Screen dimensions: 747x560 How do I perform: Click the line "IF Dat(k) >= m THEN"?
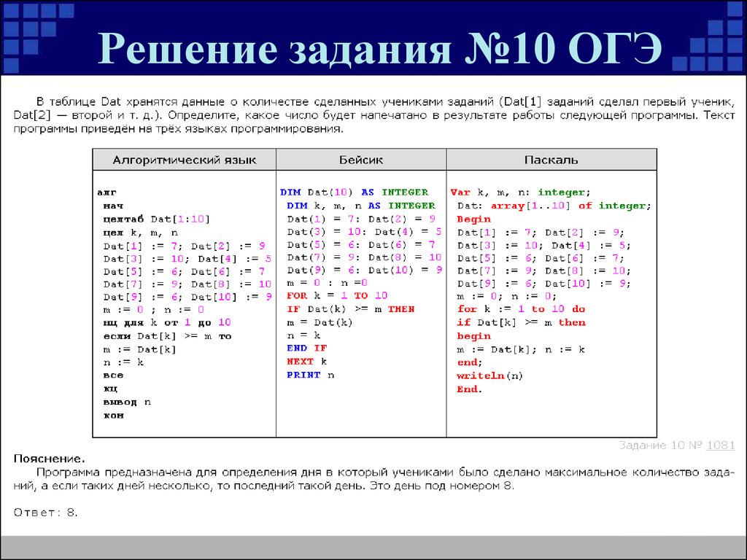point(351,309)
